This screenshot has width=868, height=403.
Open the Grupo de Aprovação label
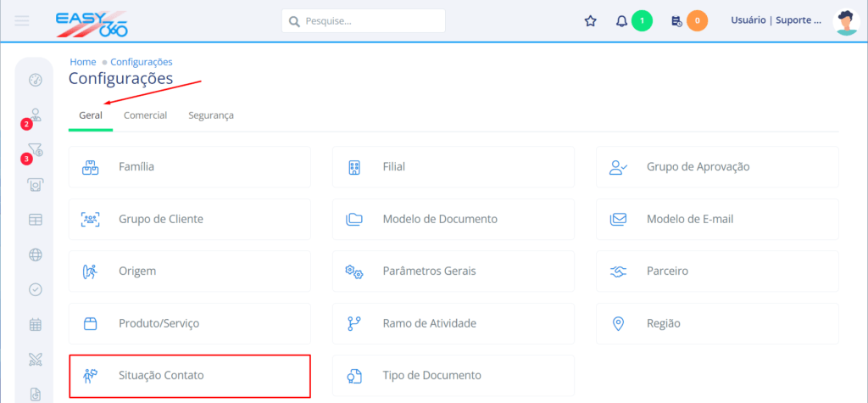(698, 166)
